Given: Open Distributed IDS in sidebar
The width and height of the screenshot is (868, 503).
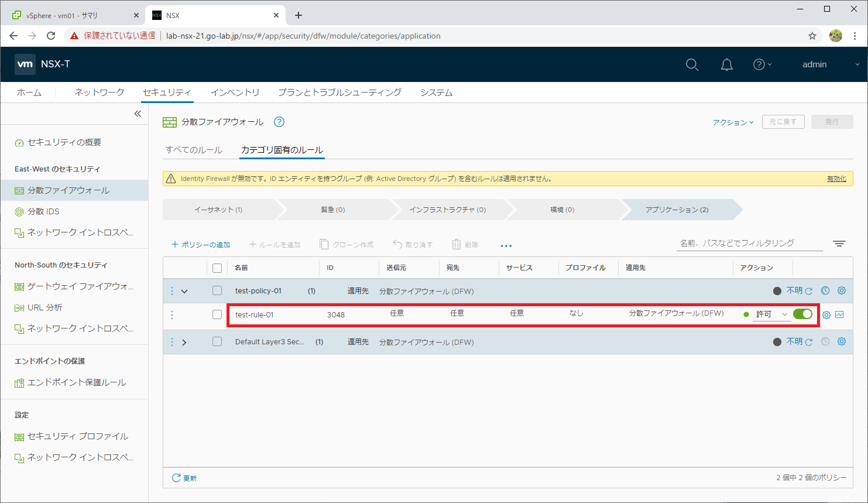Looking at the screenshot, I should (43, 211).
